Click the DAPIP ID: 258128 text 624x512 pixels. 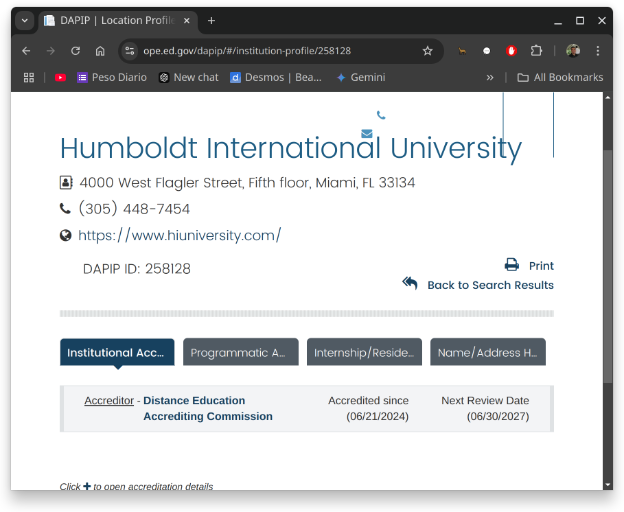click(x=136, y=269)
